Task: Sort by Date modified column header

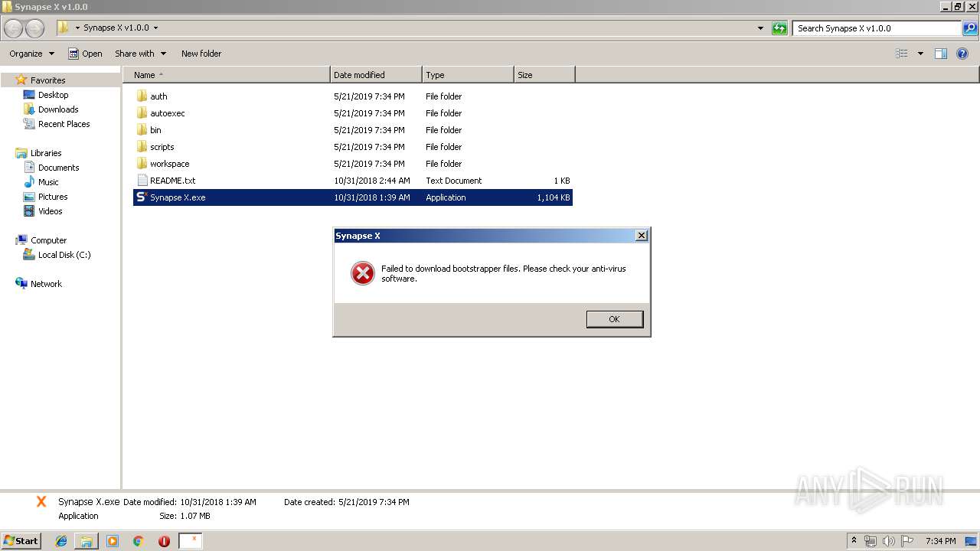Action: click(x=376, y=75)
